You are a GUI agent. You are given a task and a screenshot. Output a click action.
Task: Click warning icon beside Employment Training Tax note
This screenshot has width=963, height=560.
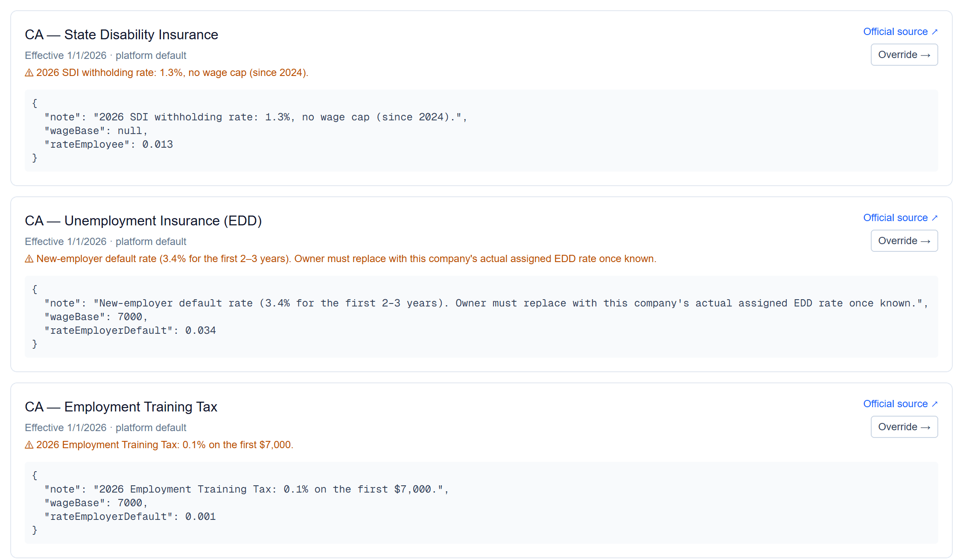pyautogui.click(x=29, y=445)
